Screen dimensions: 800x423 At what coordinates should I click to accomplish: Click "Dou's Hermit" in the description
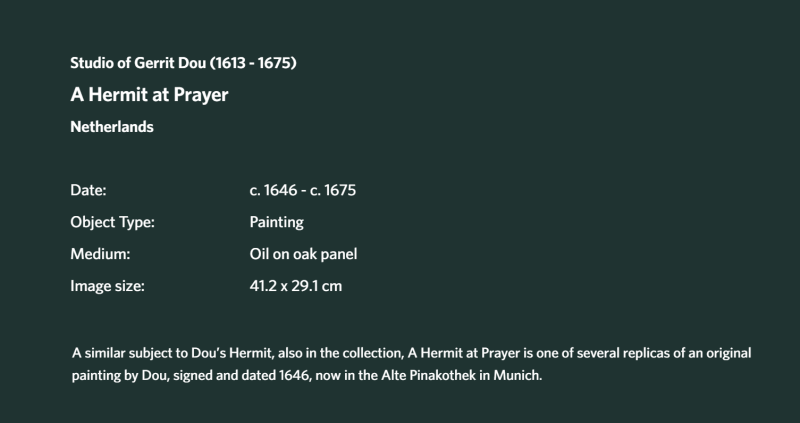pos(233,353)
